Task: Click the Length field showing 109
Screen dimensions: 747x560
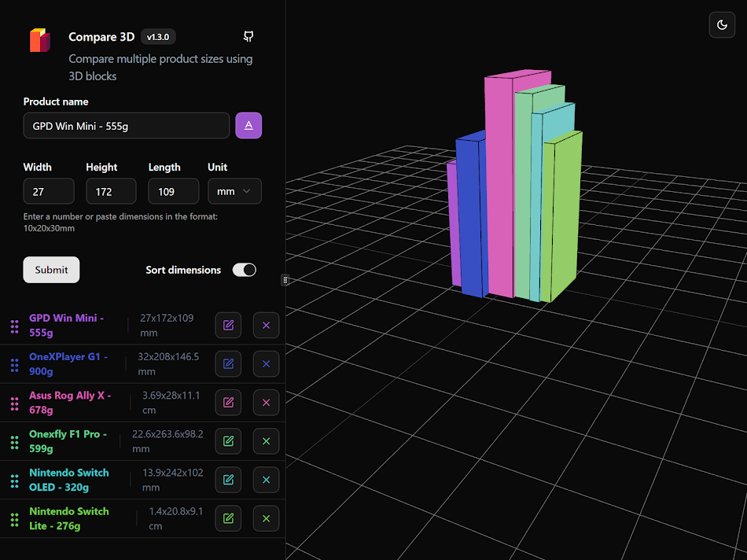Action: point(174,191)
